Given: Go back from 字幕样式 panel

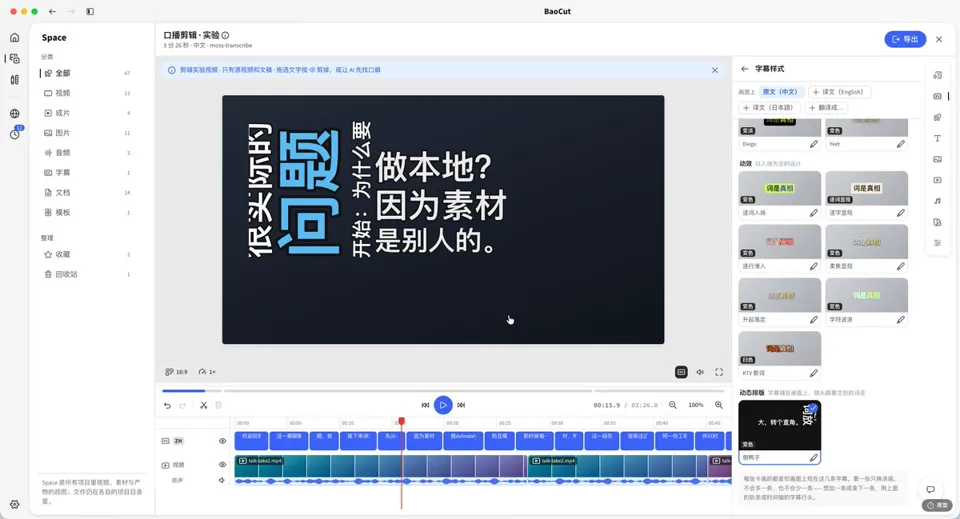Looking at the screenshot, I should click(x=744, y=69).
